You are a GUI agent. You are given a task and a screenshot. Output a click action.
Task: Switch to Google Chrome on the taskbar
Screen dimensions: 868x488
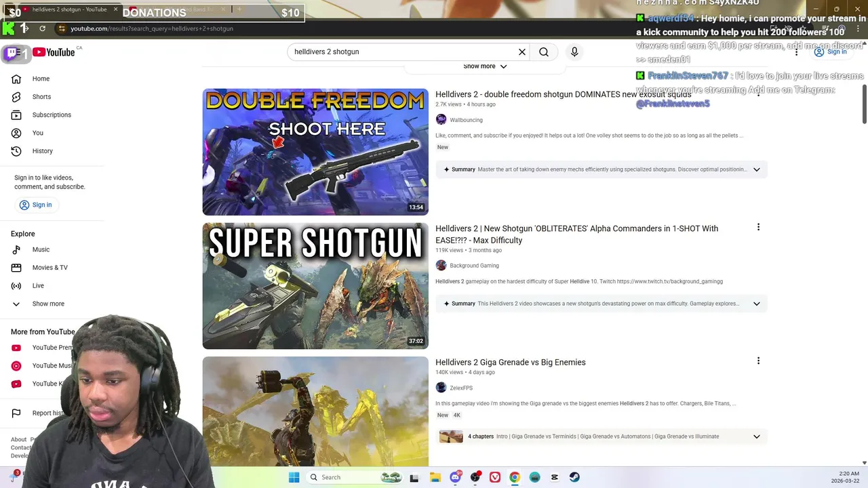(x=515, y=477)
